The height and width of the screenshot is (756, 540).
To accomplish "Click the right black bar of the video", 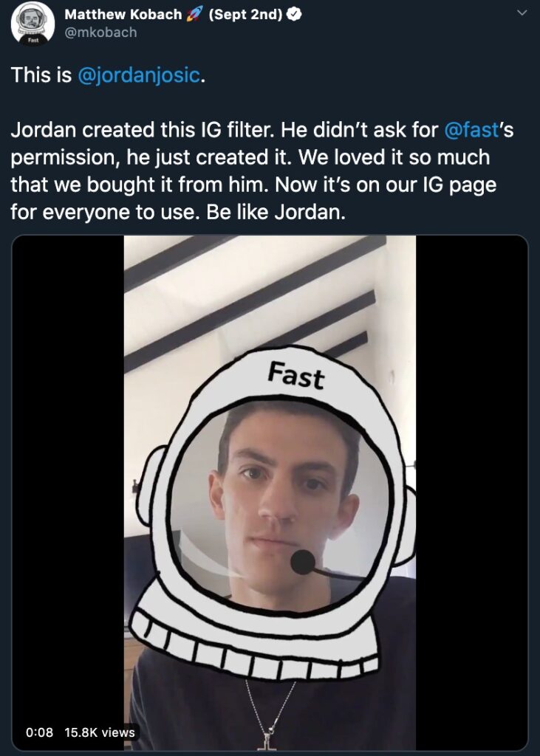I will pos(471,492).
